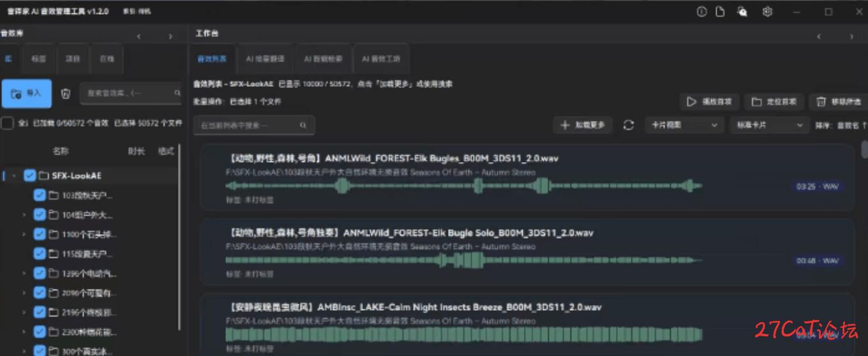Click the chat bubble icon in title bar
Viewport: 868px width, 356px height.
click(742, 11)
